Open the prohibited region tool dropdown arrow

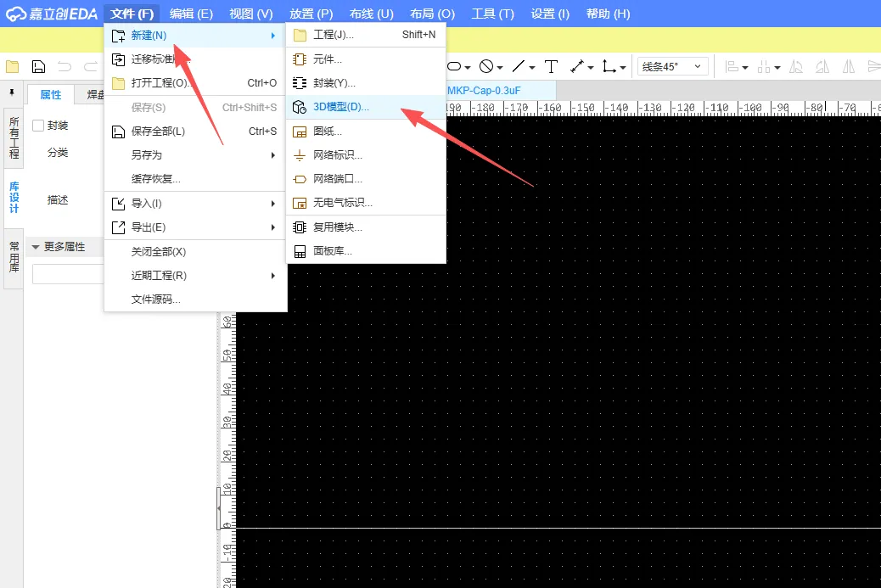pyautogui.click(x=500, y=68)
